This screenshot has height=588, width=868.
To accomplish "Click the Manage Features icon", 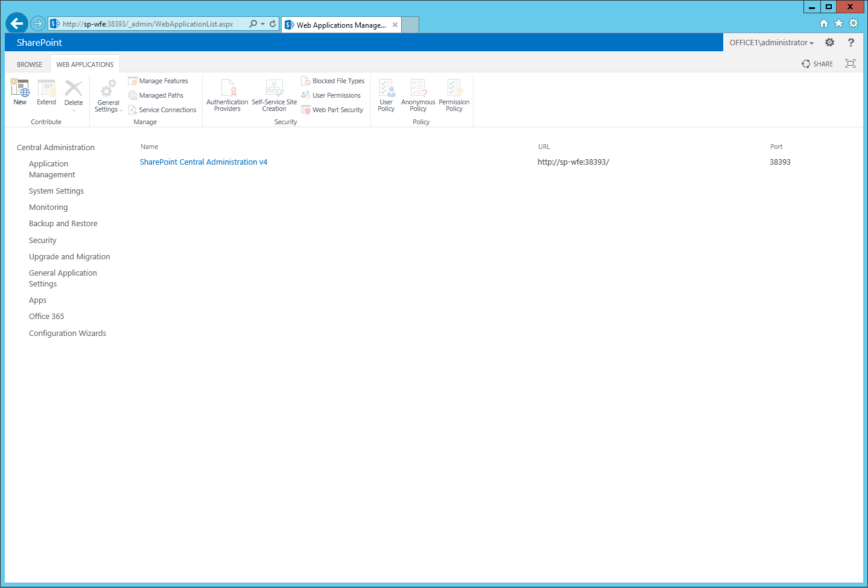I will [133, 81].
